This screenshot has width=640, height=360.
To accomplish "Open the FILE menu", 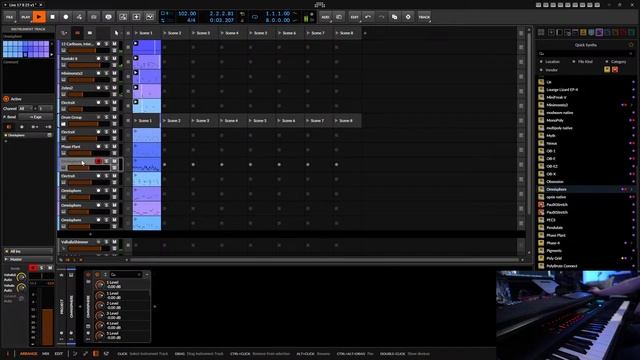I will tap(9, 17).
